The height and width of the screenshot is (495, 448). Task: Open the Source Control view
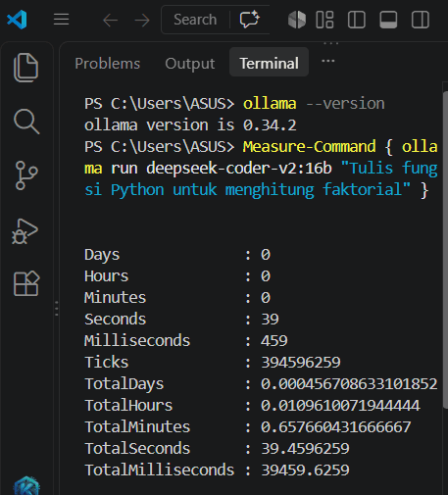click(x=26, y=175)
